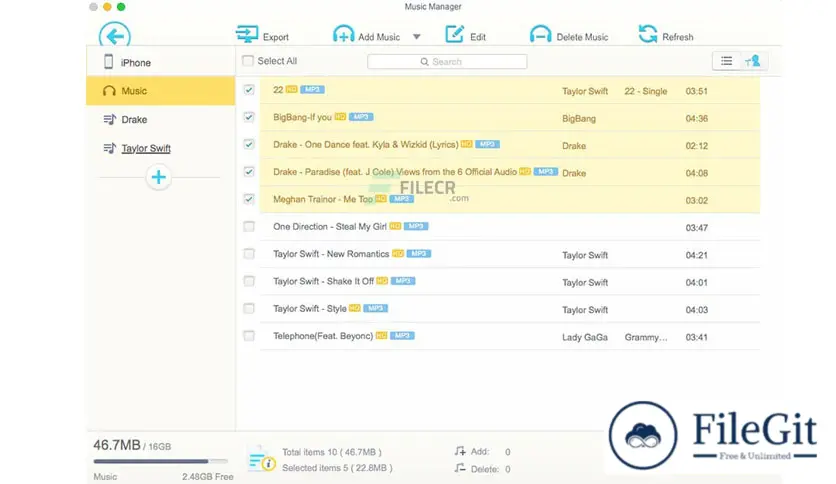The width and height of the screenshot is (836, 484).
Task: Select Drake - One Dance song title
Action: point(366,144)
